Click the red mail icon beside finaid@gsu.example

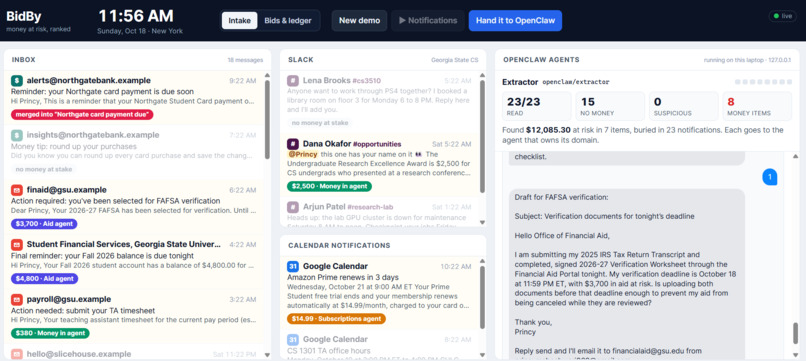pos(17,190)
